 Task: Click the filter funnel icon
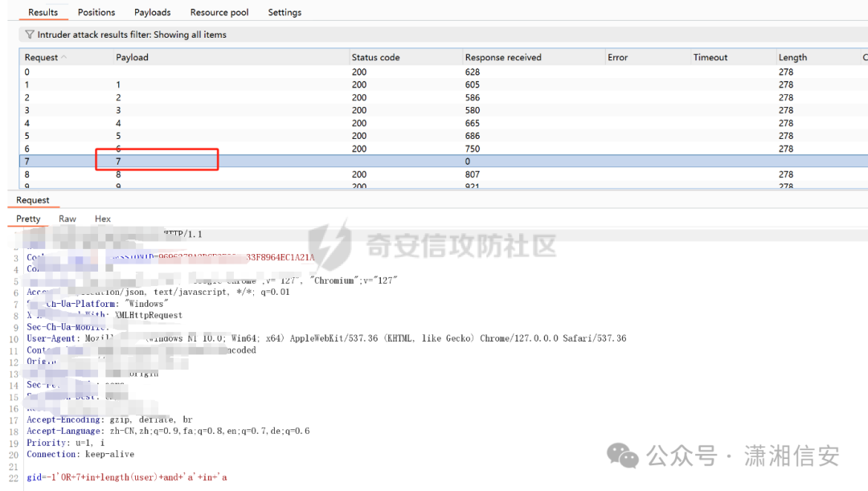click(x=30, y=35)
